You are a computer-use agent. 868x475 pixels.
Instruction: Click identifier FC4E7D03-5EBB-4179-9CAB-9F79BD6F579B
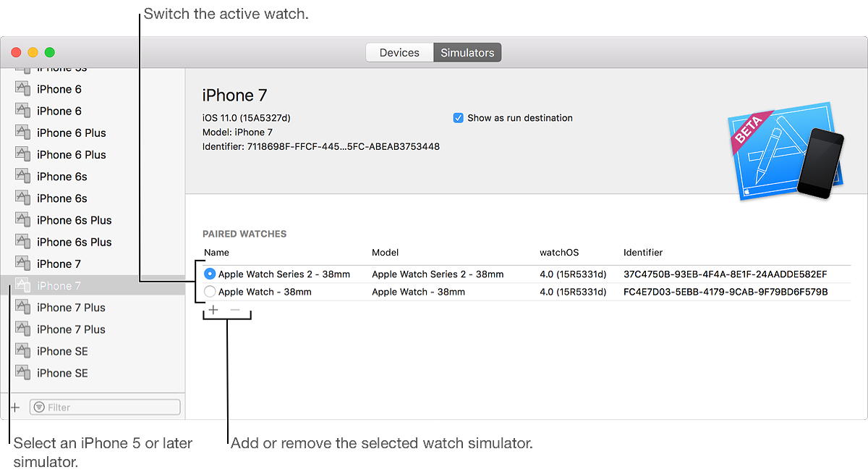point(726,292)
